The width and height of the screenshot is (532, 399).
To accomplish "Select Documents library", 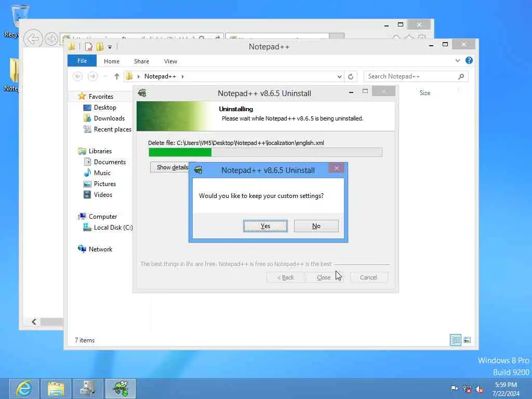I will tap(110, 162).
